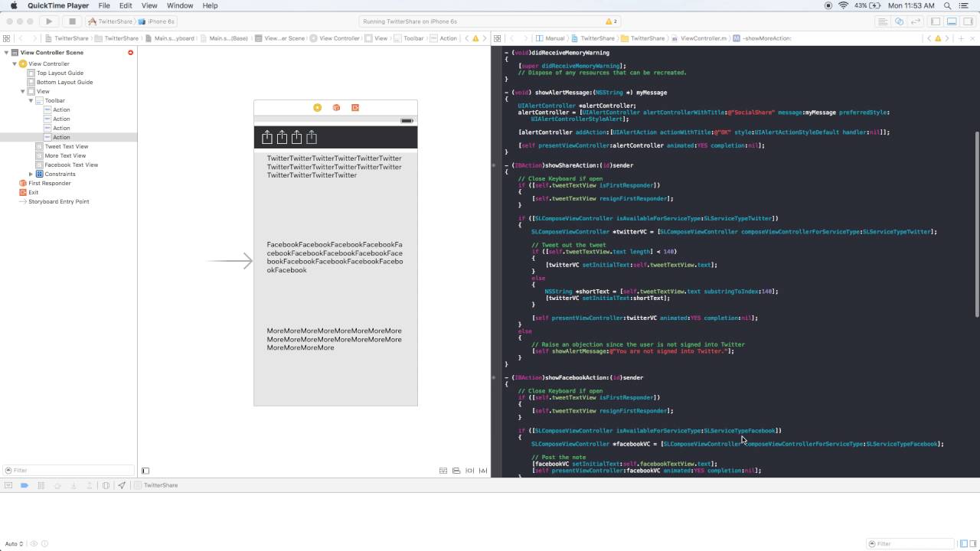Pause program execution in debug bar
Image resolution: width=980 pixels, height=551 pixels.
[x=41, y=485]
